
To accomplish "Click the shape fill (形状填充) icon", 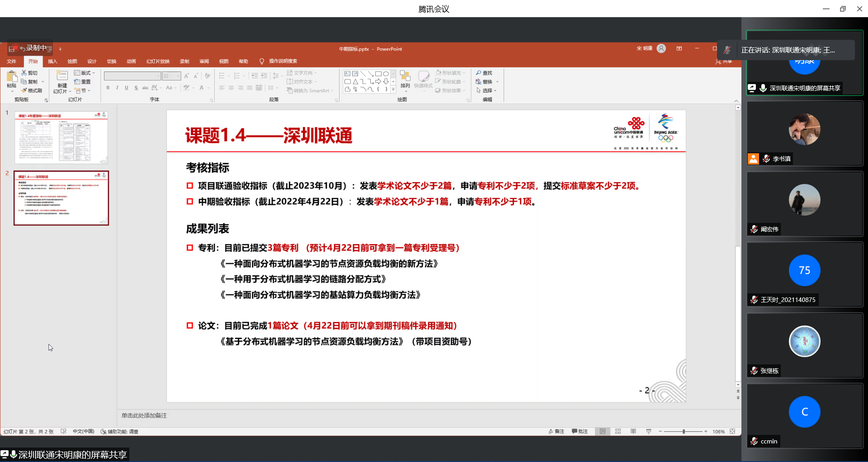I will [x=439, y=72].
